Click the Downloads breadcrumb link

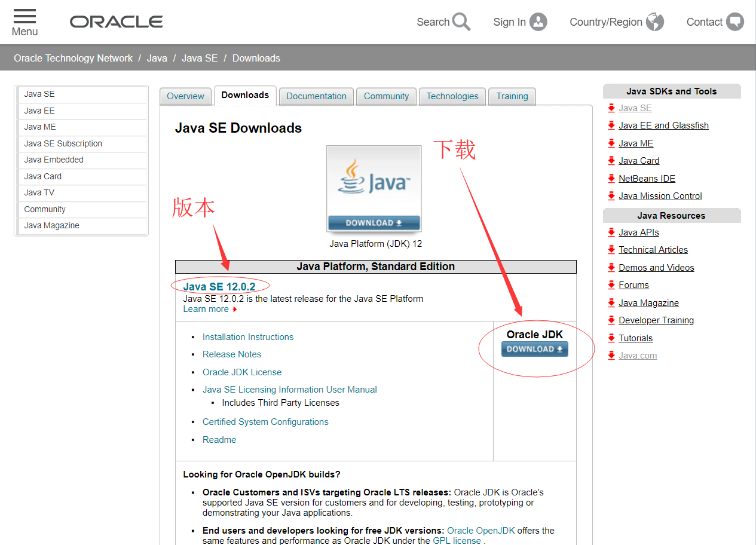point(256,58)
